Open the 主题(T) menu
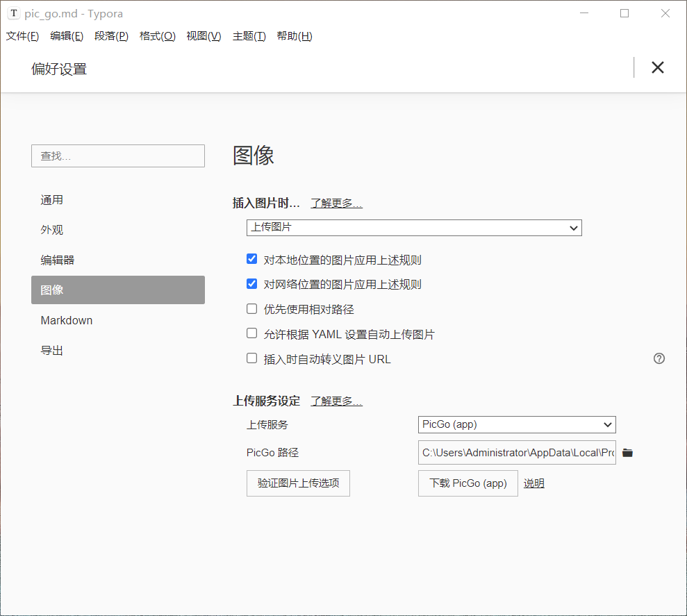687x616 pixels. (249, 36)
